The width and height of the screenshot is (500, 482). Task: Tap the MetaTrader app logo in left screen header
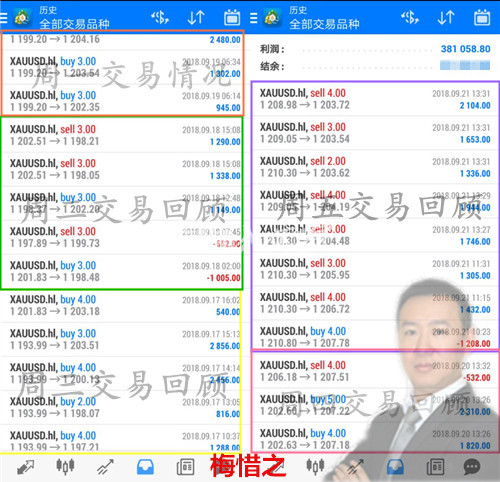coord(22,17)
